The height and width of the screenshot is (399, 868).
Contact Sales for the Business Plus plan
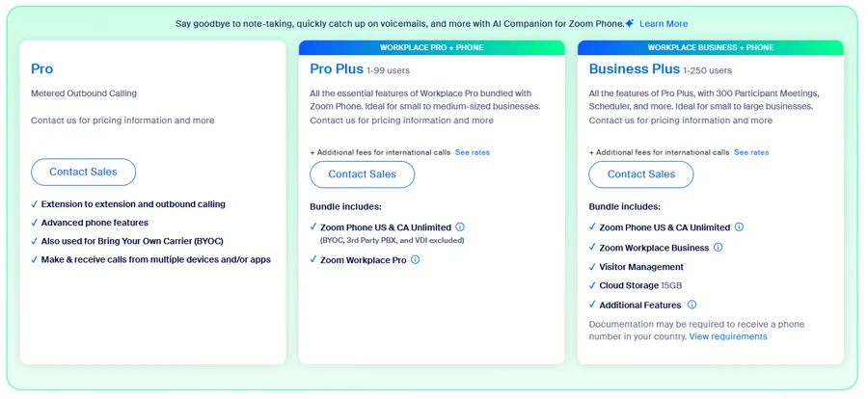point(640,173)
